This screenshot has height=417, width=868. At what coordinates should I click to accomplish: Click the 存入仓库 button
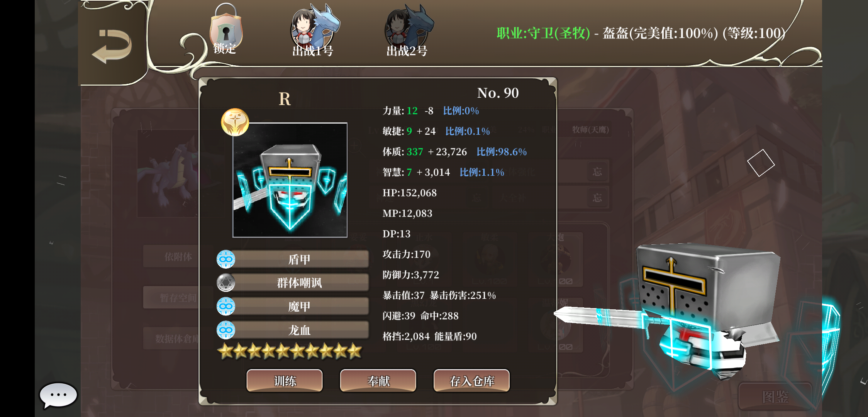472,381
